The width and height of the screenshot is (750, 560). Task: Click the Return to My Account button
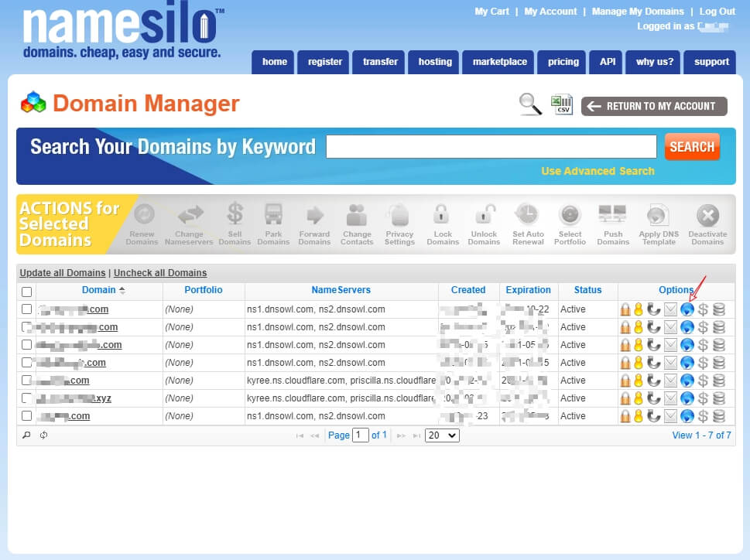pos(654,106)
